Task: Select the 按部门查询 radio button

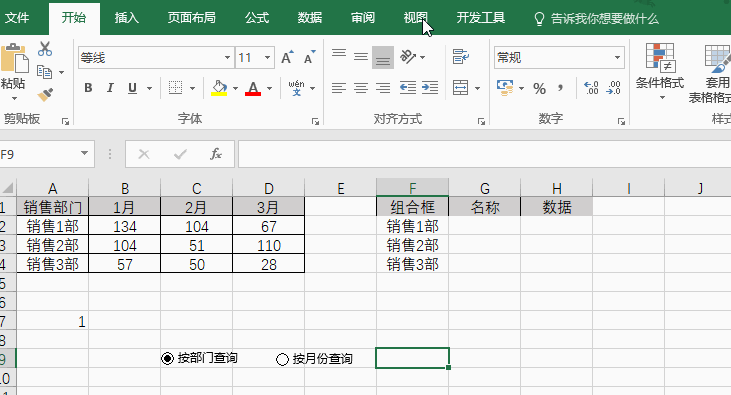Action: pos(167,359)
